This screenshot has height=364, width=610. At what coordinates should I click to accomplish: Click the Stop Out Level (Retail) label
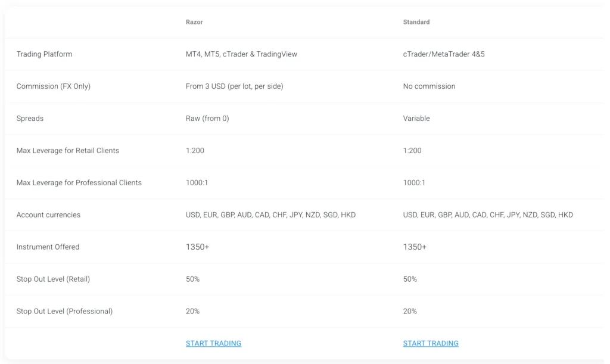tap(53, 279)
